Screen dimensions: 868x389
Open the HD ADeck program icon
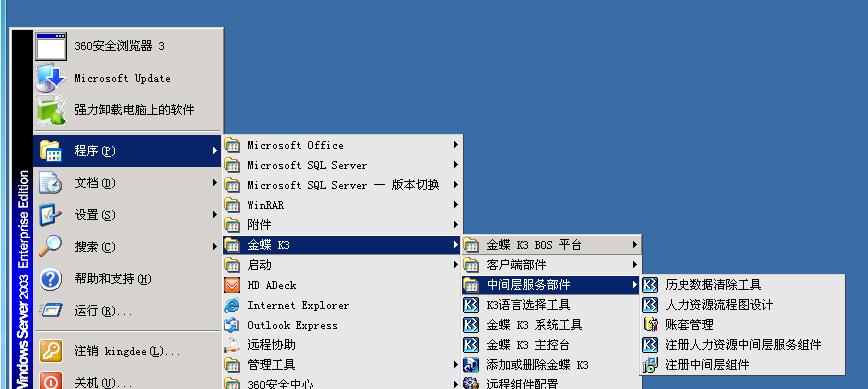(x=231, y=285)
